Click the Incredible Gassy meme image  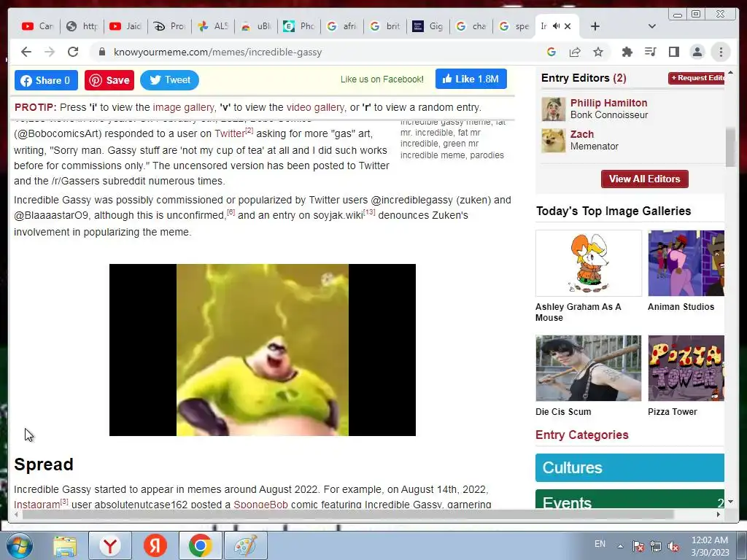pos(263,350)
